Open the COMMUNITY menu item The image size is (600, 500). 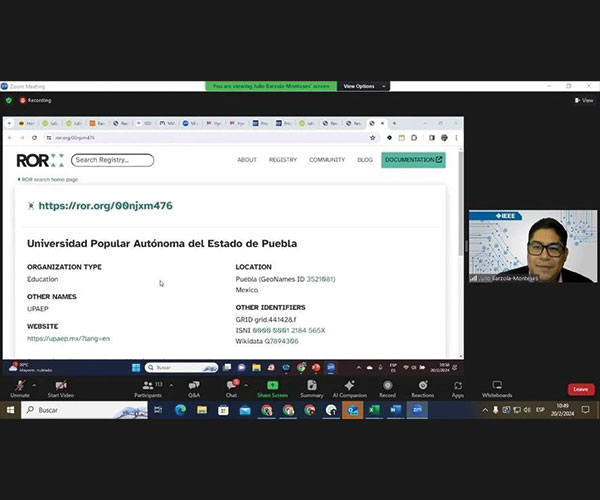pos(327,160)
